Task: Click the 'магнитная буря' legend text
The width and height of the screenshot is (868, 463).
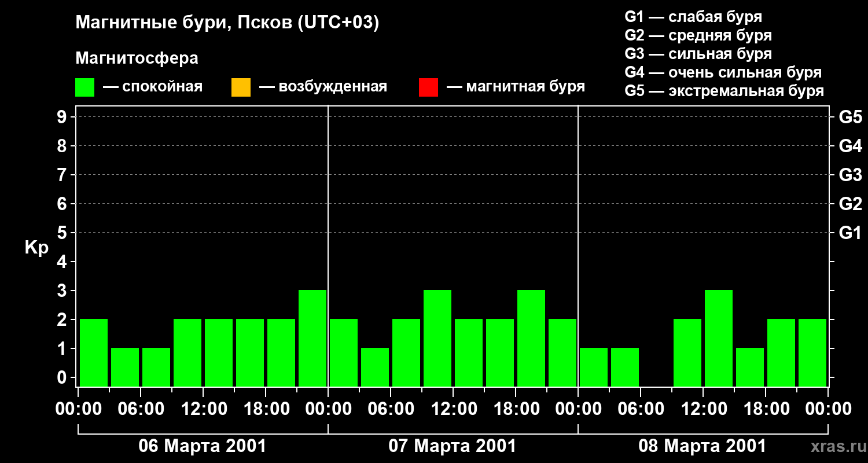Action: [525, 87]
